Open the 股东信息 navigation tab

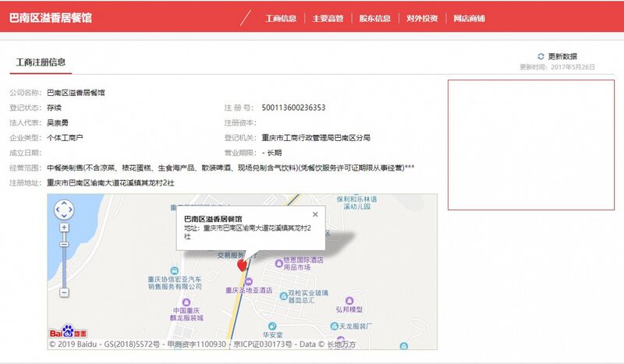374,18
